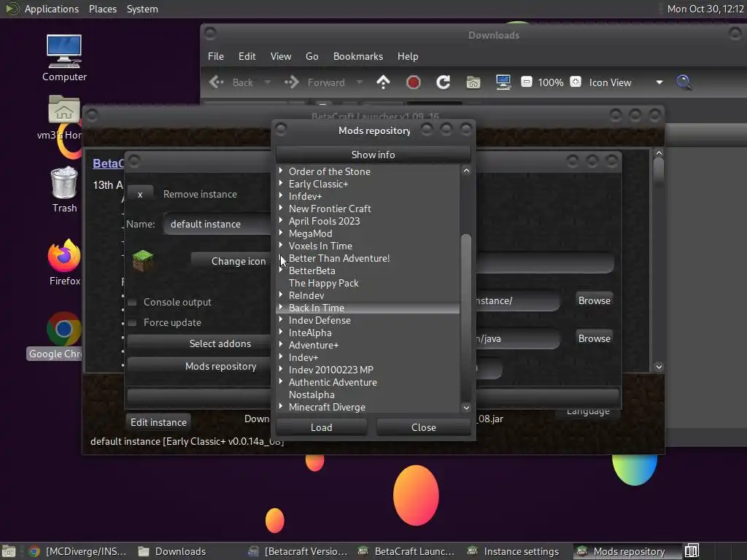Image resolution: width=747 pixels, height=560 pixels.
Task: Toggle Console output checkbox
Action: click(x=133, y=302)
